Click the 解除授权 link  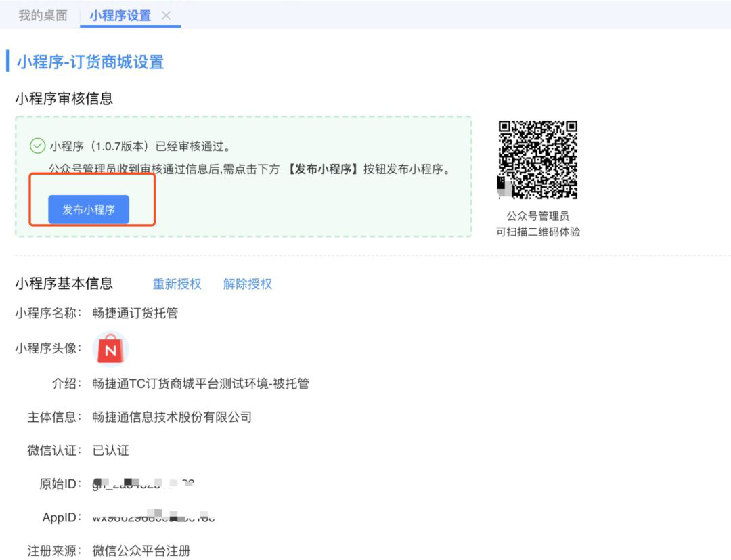point(248,284)
